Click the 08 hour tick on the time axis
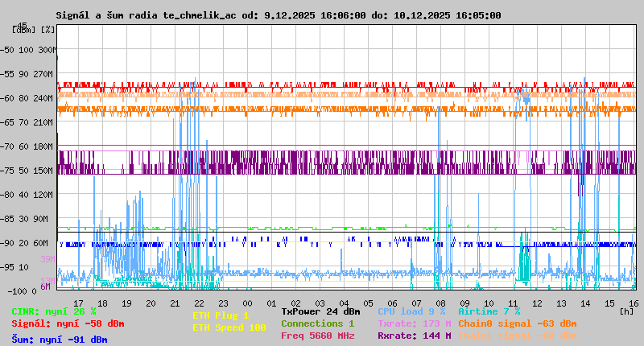 coord(441,303)
